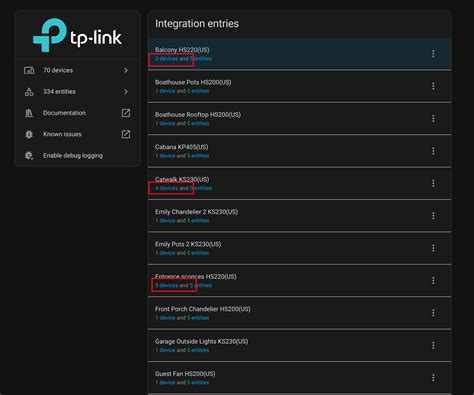474x395 pixels.
Task: Select the Emily Pots 2 KS230(US) title
Action: tap(188, 244)
